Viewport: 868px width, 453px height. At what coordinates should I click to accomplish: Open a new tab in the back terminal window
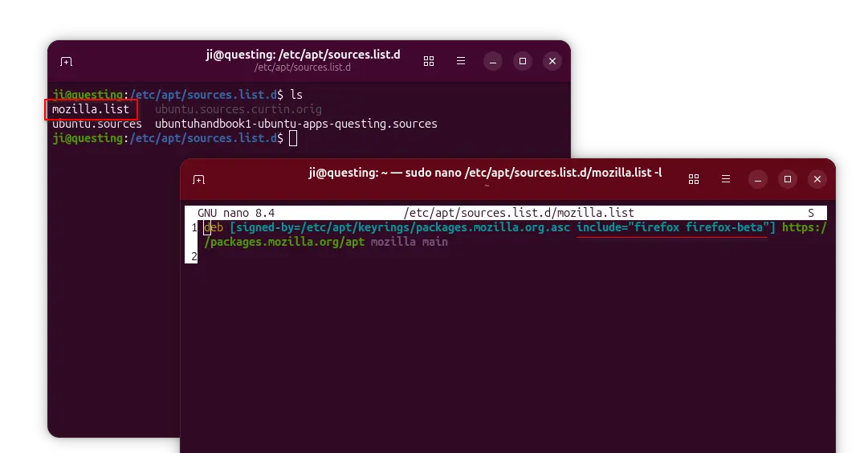[x=67, y=62]
